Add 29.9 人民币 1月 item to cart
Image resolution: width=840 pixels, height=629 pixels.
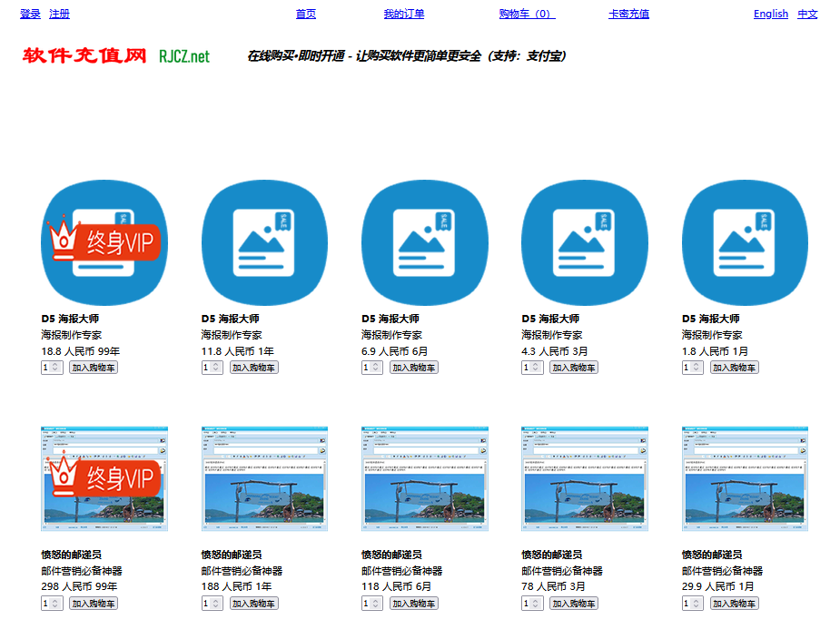coord(734,604)
